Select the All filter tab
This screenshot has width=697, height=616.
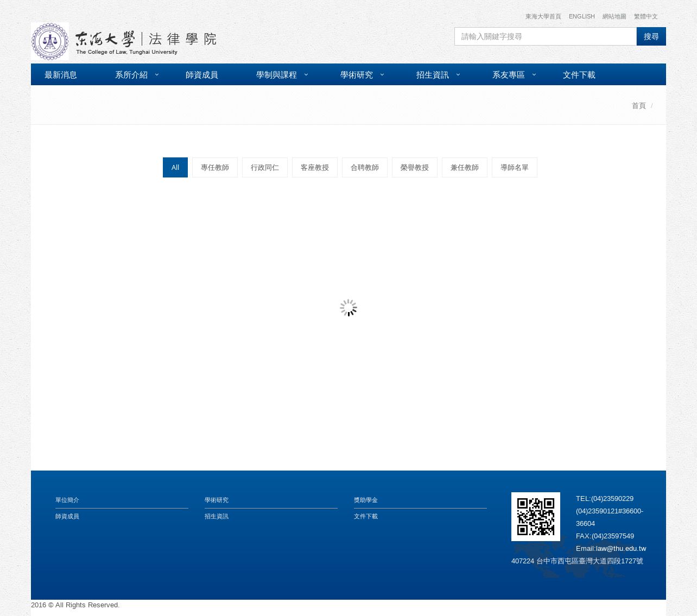(x=175, y=168)
